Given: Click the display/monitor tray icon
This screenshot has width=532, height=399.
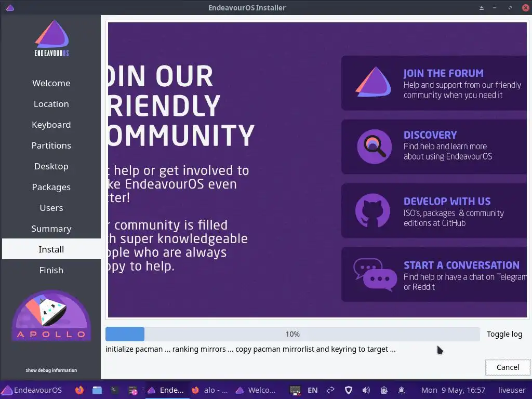Looking at the screenshot, I should [295, 390].
